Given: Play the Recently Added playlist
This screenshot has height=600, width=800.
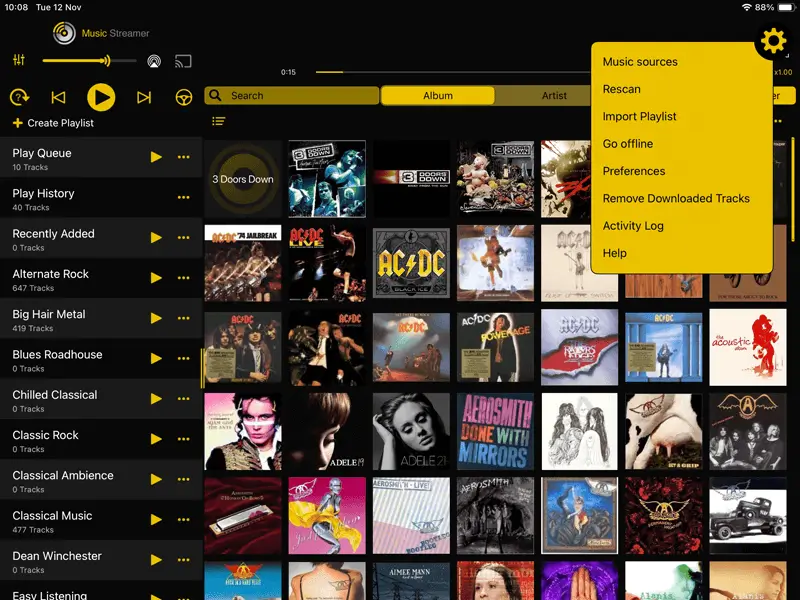Looking at the screenshot, I should (x=156, y=238).
